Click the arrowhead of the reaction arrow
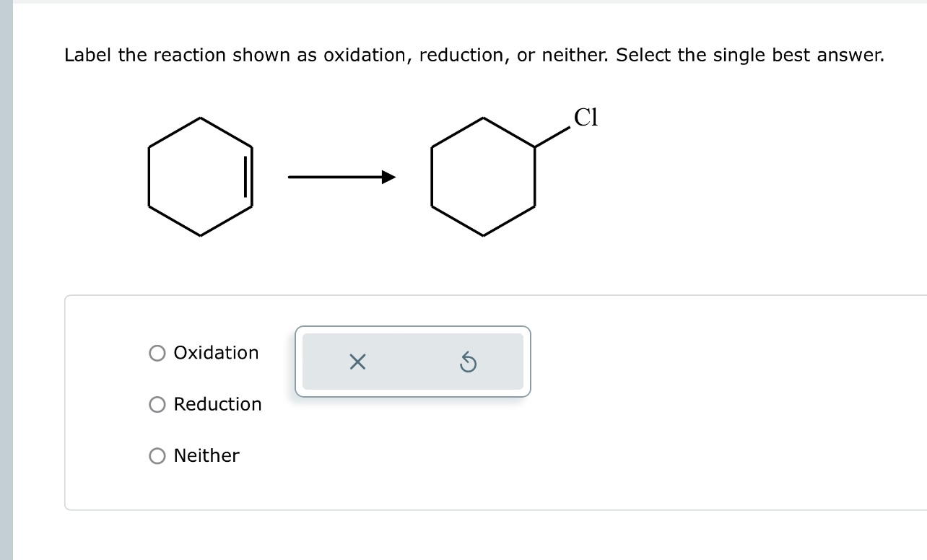Image resolution: width=927 pixels, height=560 pixels. [x=389, y=177]
